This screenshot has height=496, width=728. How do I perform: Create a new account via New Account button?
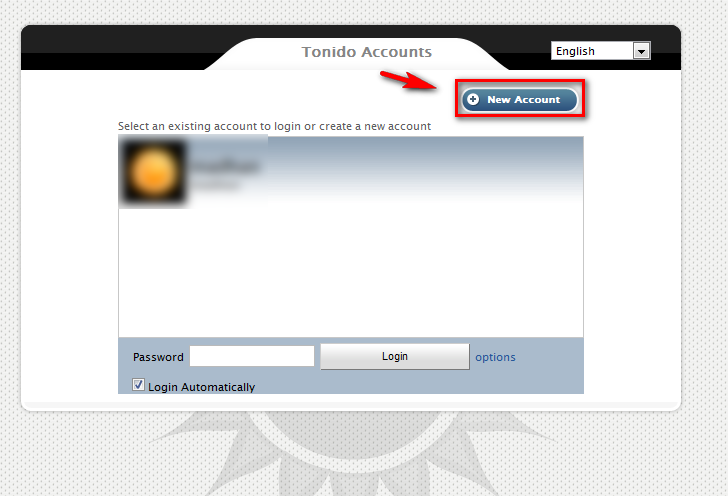click(520, 99)
